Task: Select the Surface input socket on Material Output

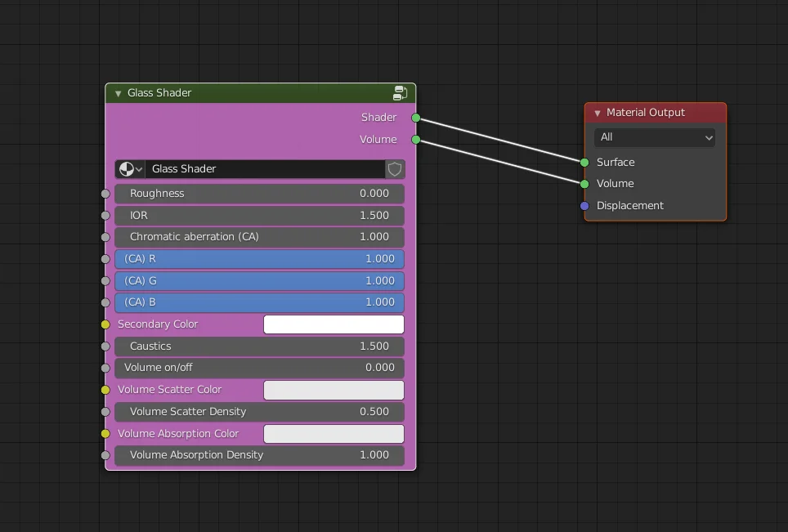Action: [x=584, y=162]
